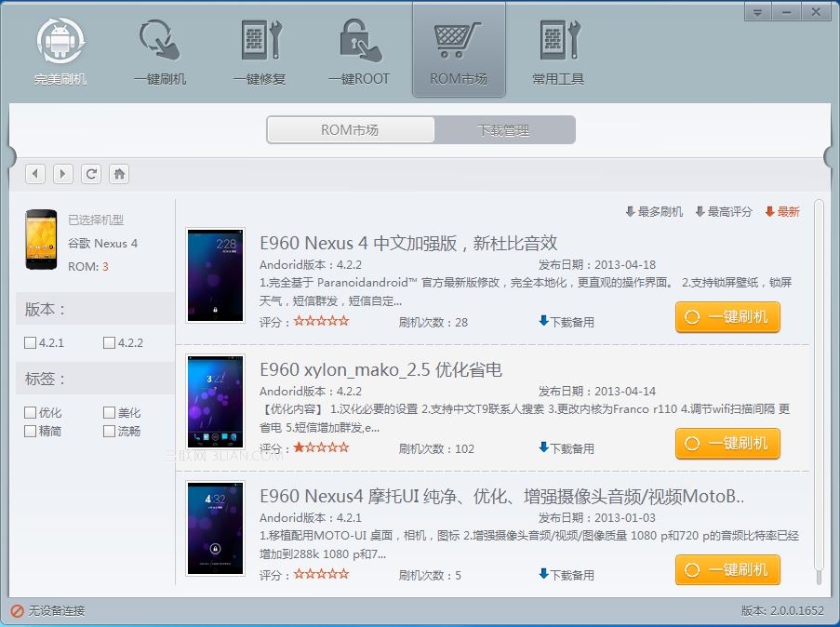Click the 发布日期：2013-01-03 text

click(597, 517)
